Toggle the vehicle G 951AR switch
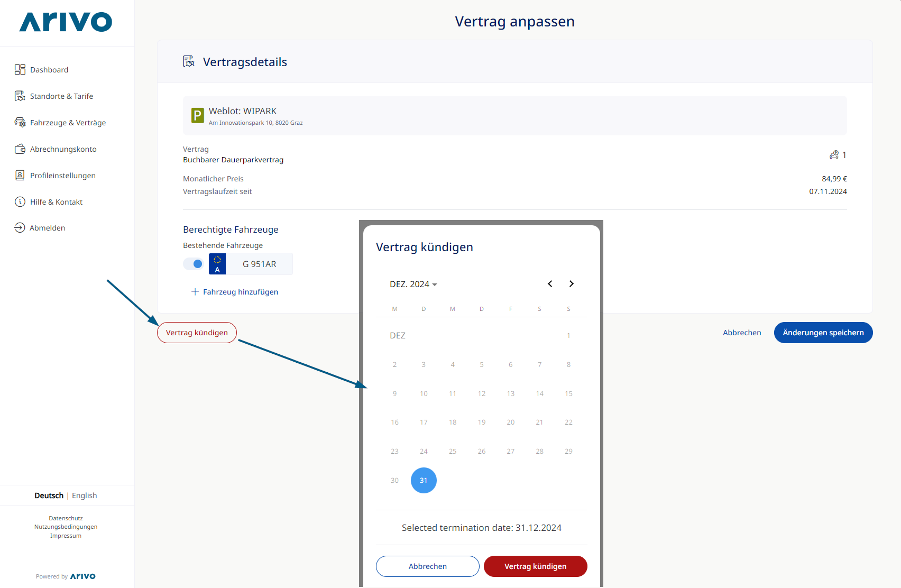Viewport: 901px width, 588px height. click(x=193, y=264)
